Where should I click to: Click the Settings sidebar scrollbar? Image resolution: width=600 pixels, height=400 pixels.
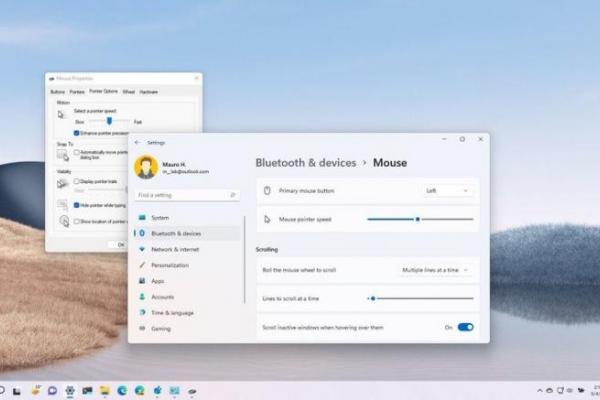click(x=245, y=260)
